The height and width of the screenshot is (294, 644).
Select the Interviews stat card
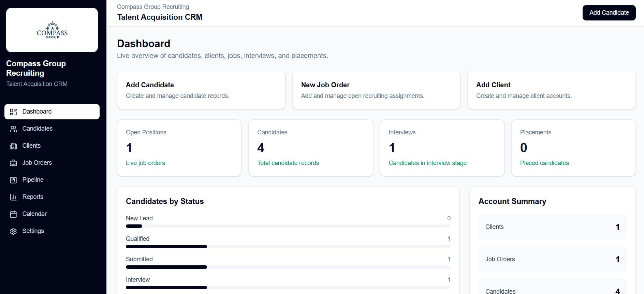click(x=442, y=148)
